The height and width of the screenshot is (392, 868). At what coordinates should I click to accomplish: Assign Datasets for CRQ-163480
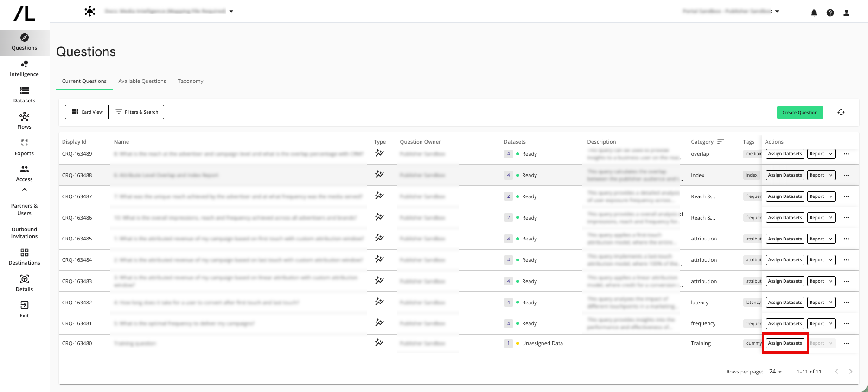(785, 343)
